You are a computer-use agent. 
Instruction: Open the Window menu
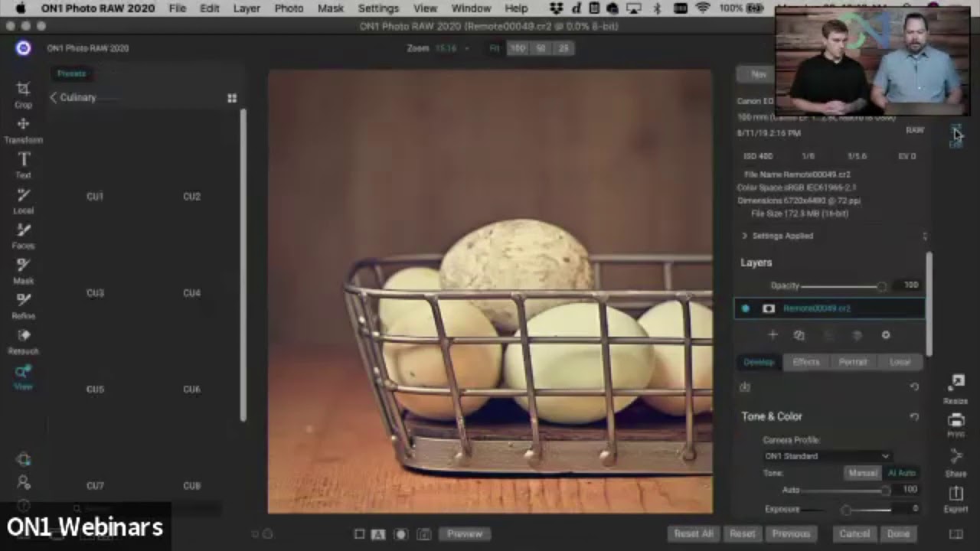[471, 8]
